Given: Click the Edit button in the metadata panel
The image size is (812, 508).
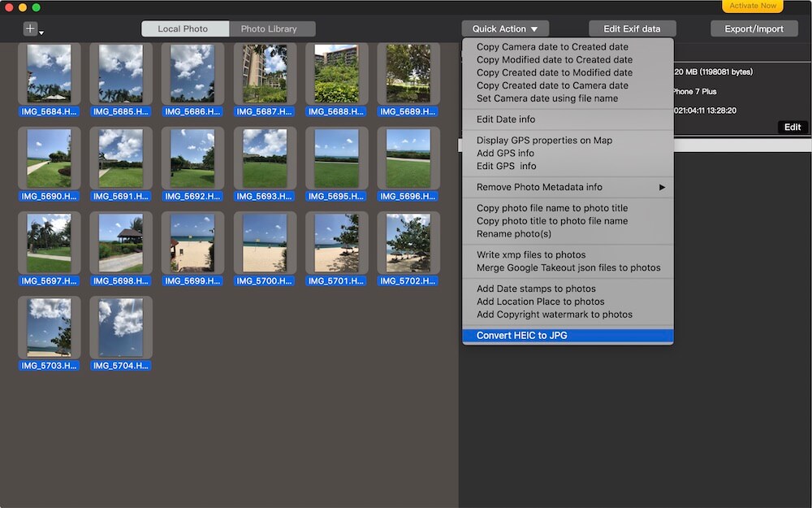Looking at the screenshot, I should point(792,127).
